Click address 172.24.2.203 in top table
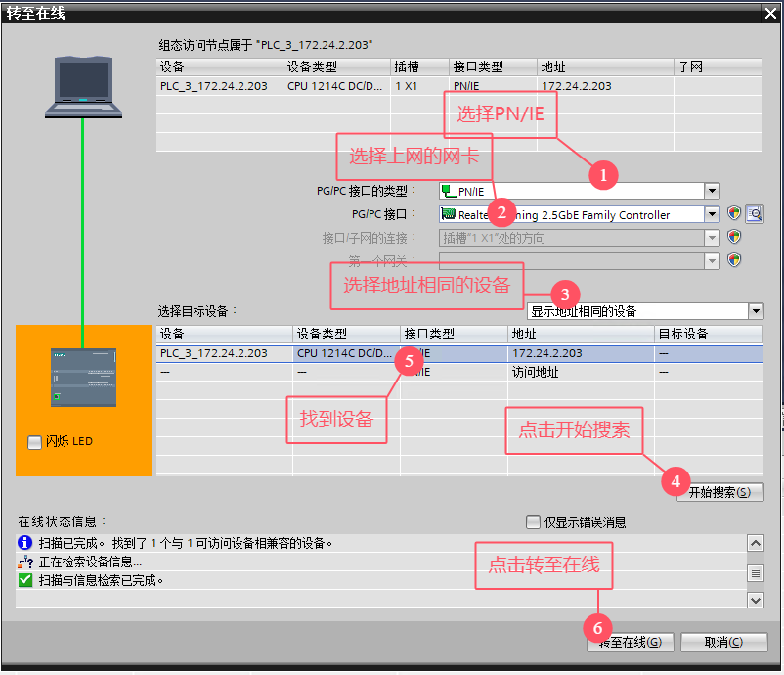Viewport: 784px width, 675px height. point(577,86)
